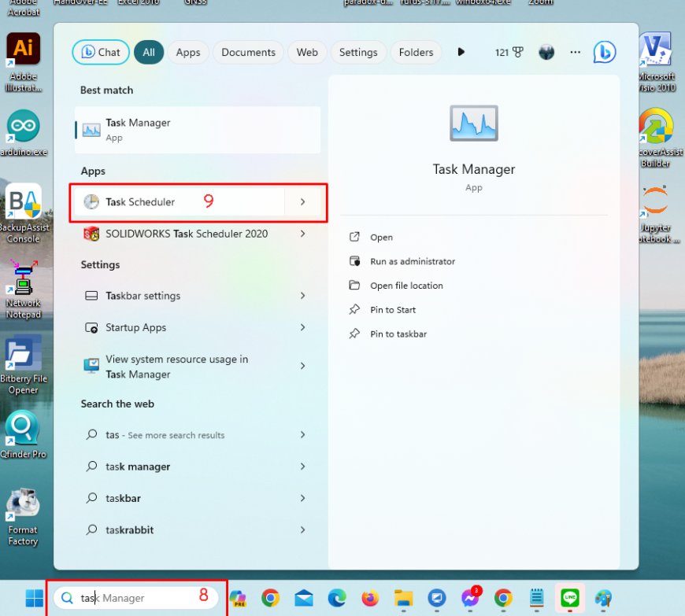685x616 pixels.
Task: Search web for 'tas' see more results
Action: pos(179,435)
